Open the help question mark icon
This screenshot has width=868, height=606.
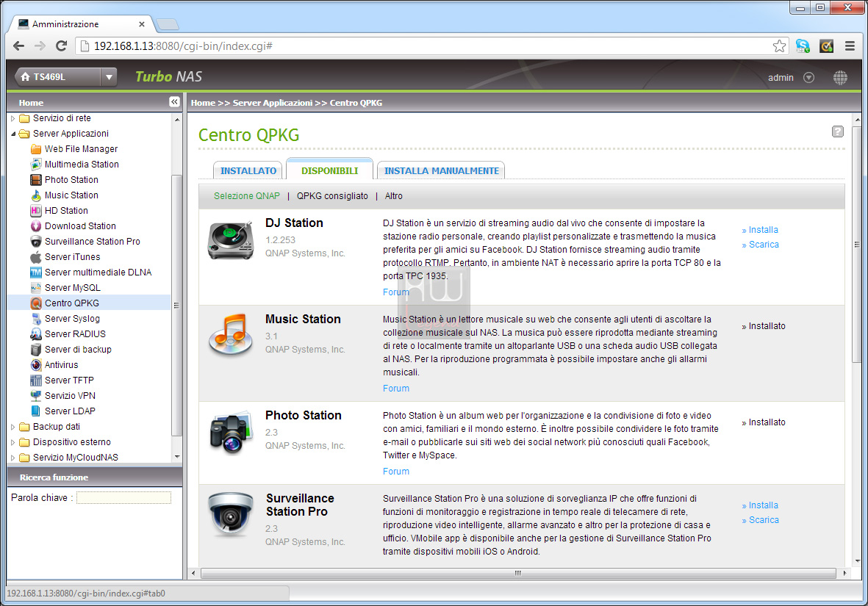838,131
